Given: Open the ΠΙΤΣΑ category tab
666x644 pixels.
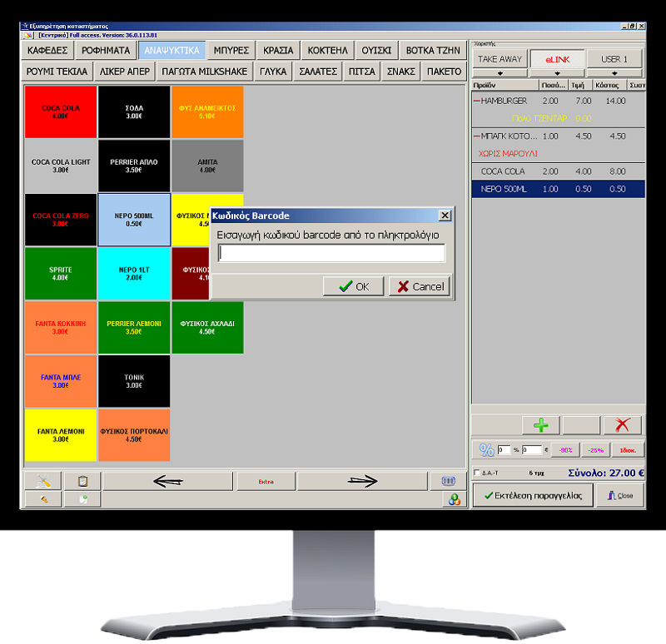Looking at the screenshot, I should 361,72.
